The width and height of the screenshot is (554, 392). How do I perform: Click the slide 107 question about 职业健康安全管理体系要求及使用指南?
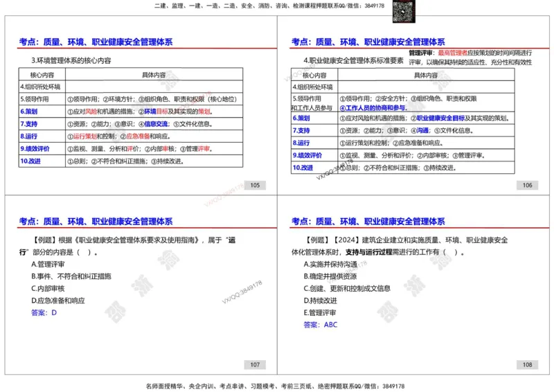pyautogui.click(x=127, y=246)
